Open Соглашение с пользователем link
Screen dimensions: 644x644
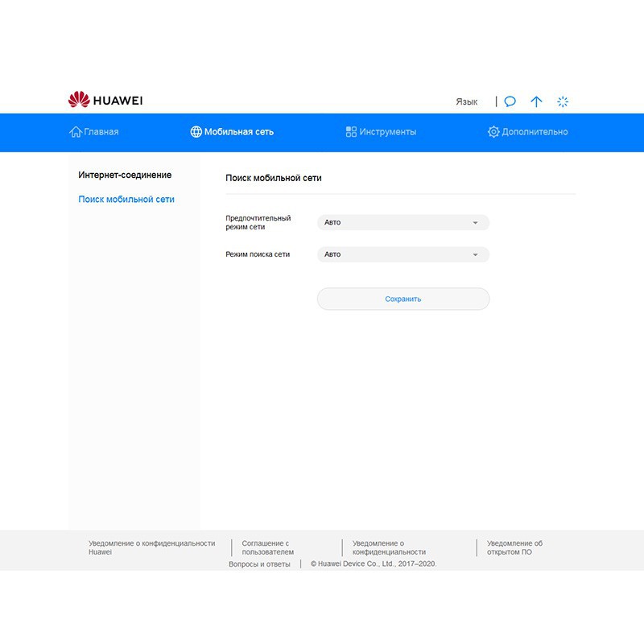(267, 547)
